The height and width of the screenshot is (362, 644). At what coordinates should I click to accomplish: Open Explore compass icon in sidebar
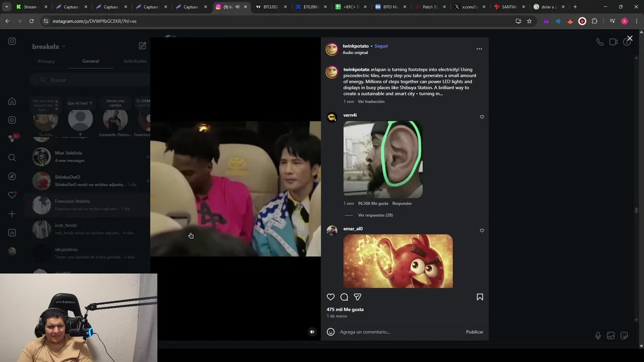(12, 176)
